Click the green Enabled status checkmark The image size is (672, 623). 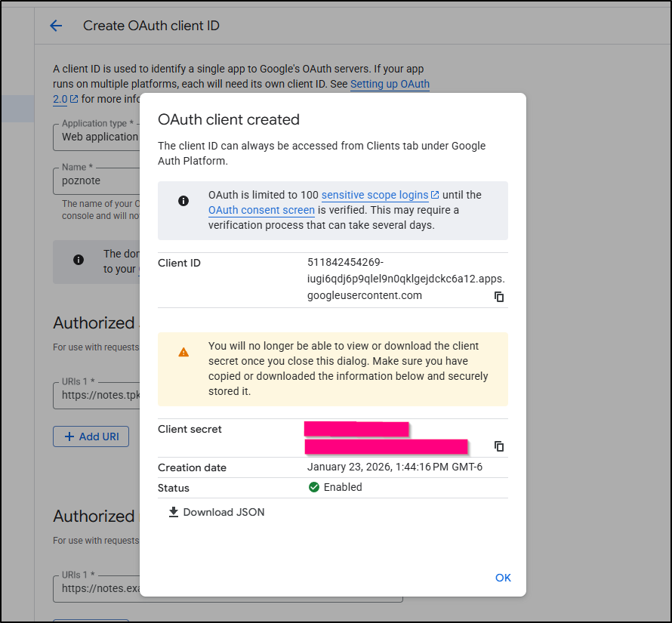tap(314, 487)
